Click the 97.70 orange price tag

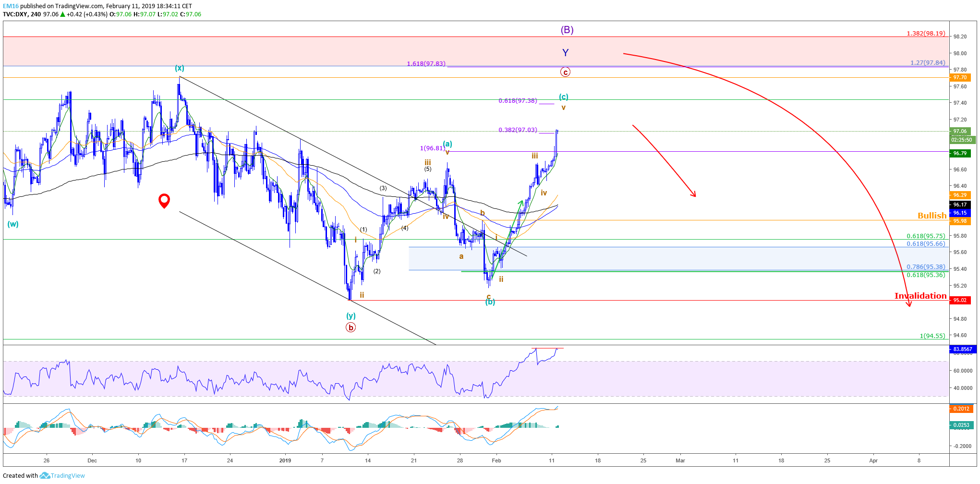(x=960, y=77)
